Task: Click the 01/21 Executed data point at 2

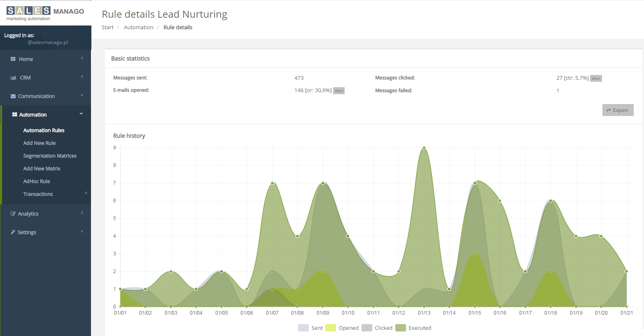Action: coord(627,271)
